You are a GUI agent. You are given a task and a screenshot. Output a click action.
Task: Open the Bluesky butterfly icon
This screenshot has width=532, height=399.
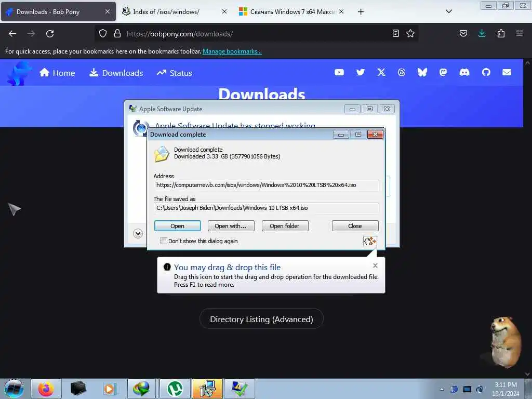422,72
